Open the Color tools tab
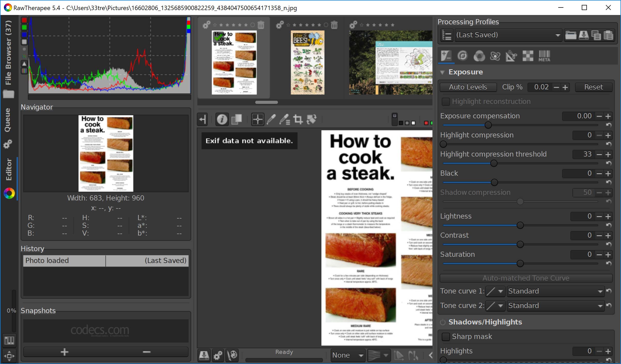Image resolution: width=621 pixels, height=364 pixels. (x=479, y=56)
